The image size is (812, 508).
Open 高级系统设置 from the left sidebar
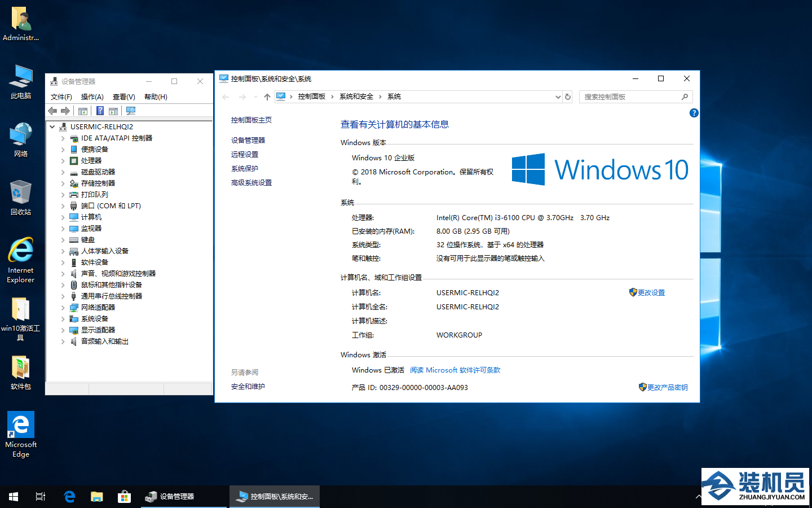(251, 183)
